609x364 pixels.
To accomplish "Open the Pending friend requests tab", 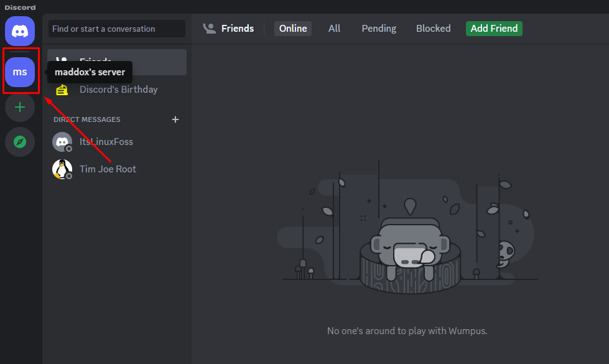I will pos(379,29).
